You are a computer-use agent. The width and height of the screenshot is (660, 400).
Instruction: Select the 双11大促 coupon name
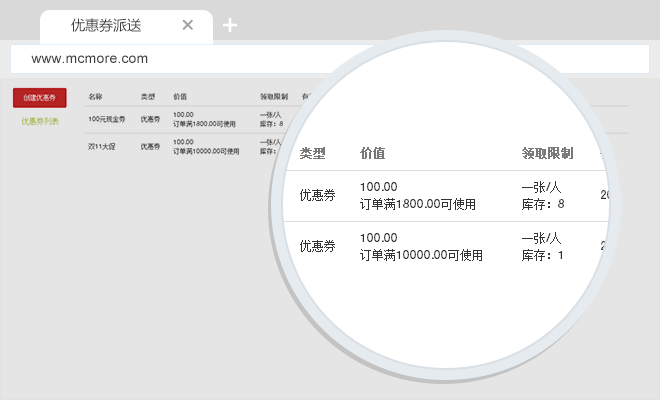coord(99,146)
